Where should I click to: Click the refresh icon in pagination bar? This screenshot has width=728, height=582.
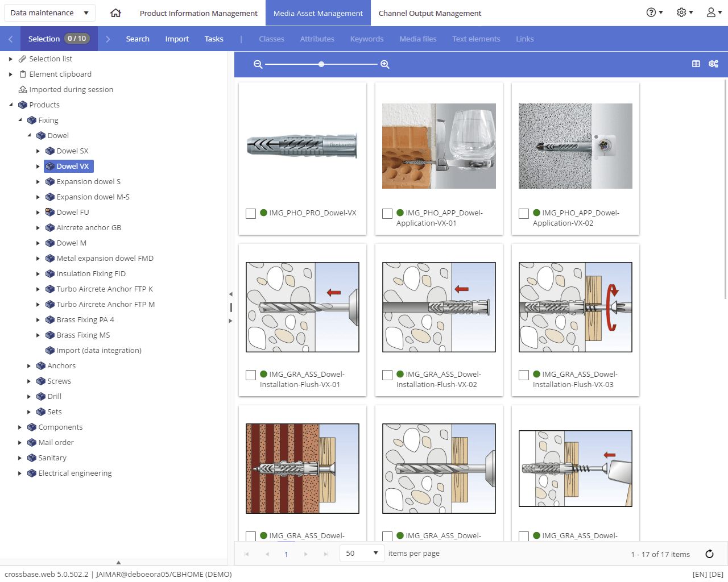pos(709,554)
